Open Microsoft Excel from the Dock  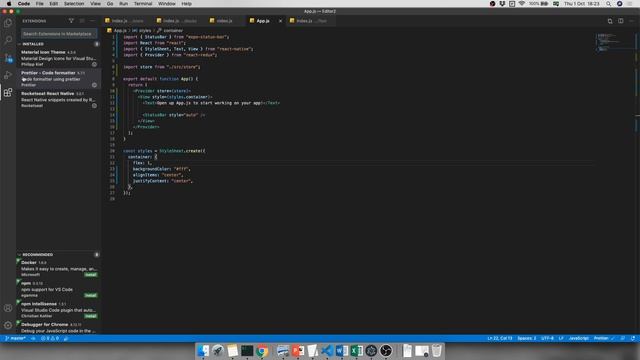coord(356,351)
